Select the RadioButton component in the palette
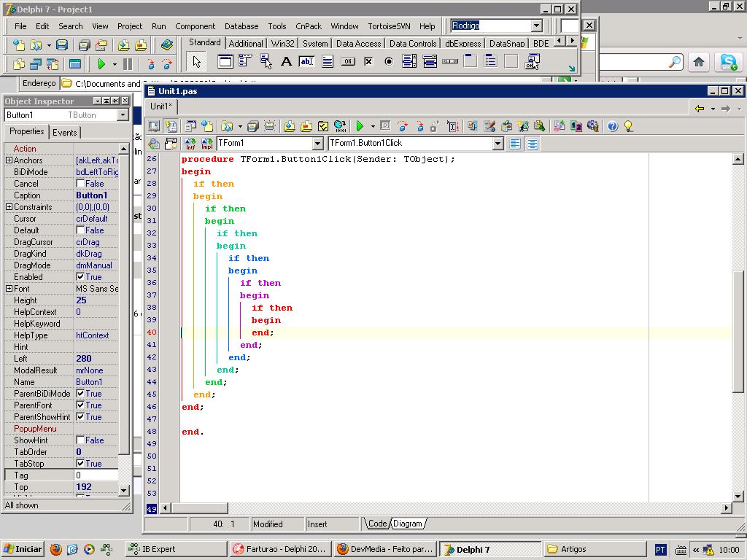The image size is (747, 560). [389, 62]
